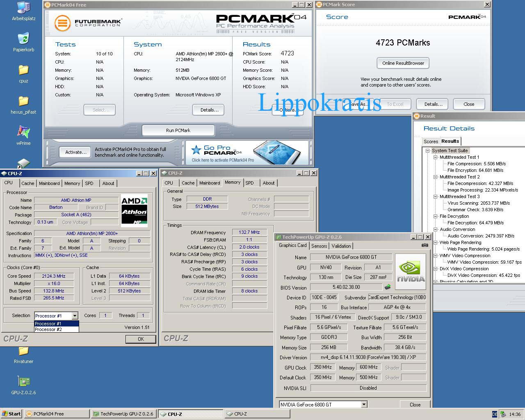Collapse the Audio Conversion node
This screenshot has width=525, height=420.
436,229
